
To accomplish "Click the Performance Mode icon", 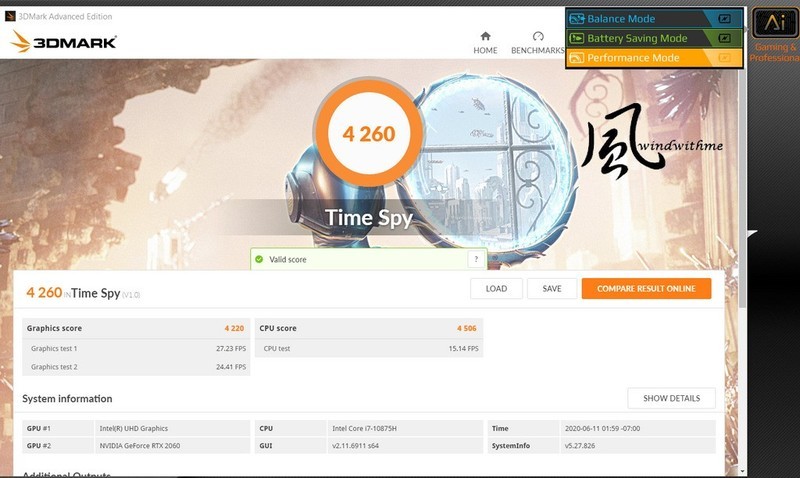I will coord(577,58).
